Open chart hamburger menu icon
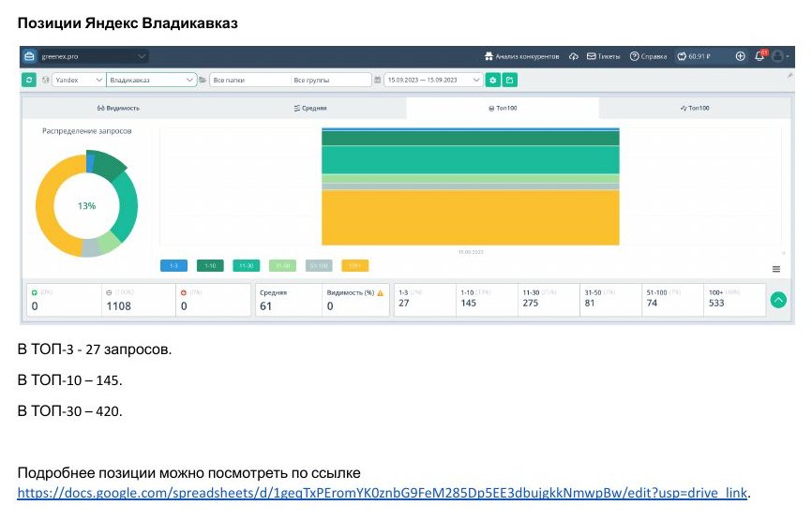812x520 pixels. coord(775,269)
